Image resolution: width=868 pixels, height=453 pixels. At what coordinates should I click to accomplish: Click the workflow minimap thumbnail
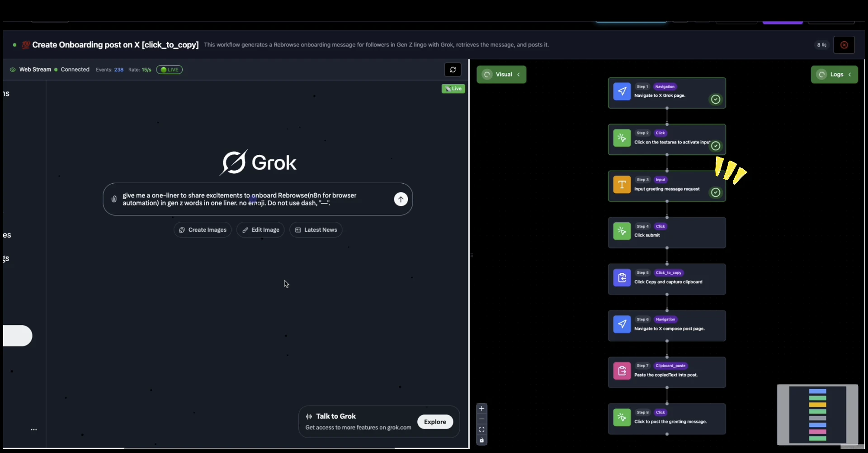[x=817, y=415]
